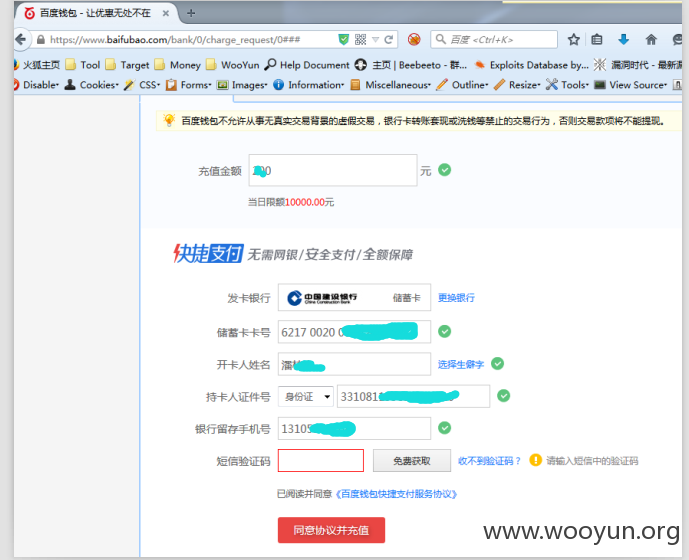This screenshot has width=689, height=560.
Task: Open the CSS developer toolbar menu
Action: [x=142, y=85]
